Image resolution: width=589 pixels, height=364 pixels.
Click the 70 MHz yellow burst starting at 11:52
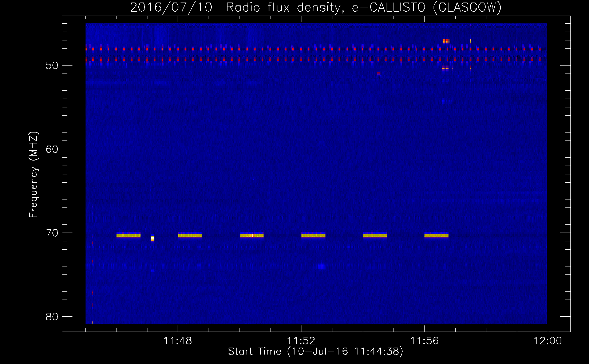tap(313, 235)
